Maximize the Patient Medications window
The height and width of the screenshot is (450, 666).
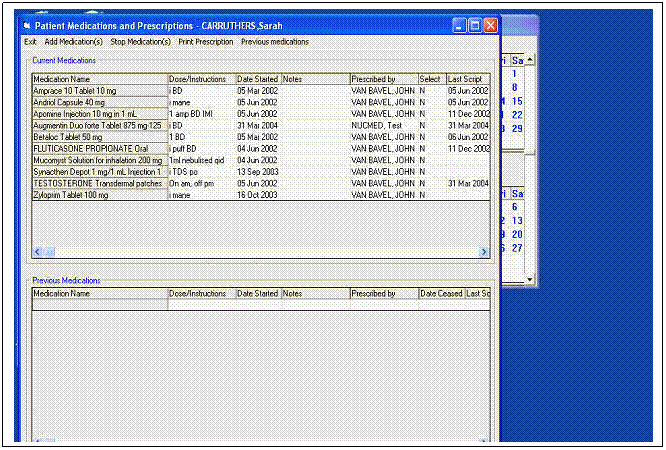pyautogui.click(x=474, y=24)
